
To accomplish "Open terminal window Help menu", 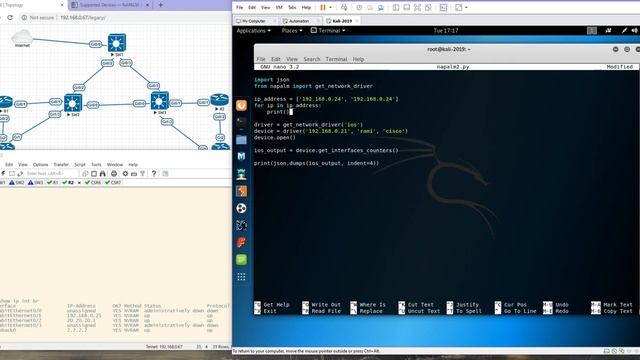I will [x=358, y=59].
